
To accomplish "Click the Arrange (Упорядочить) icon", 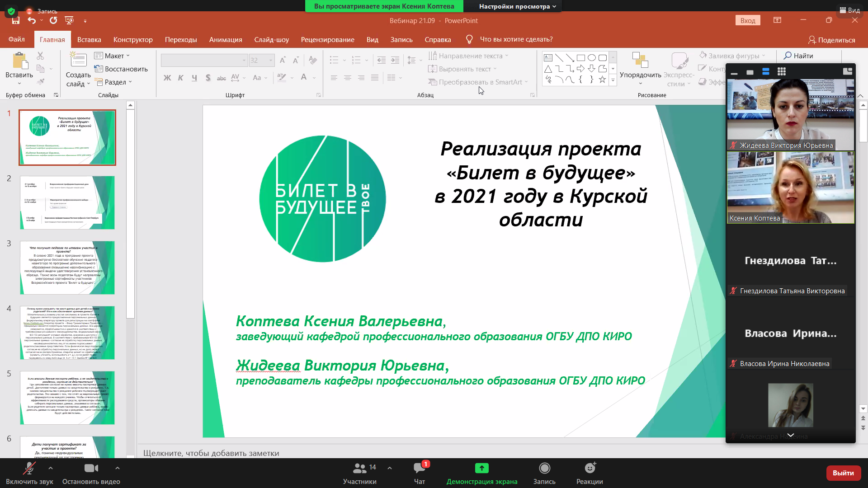I will 640,60.
